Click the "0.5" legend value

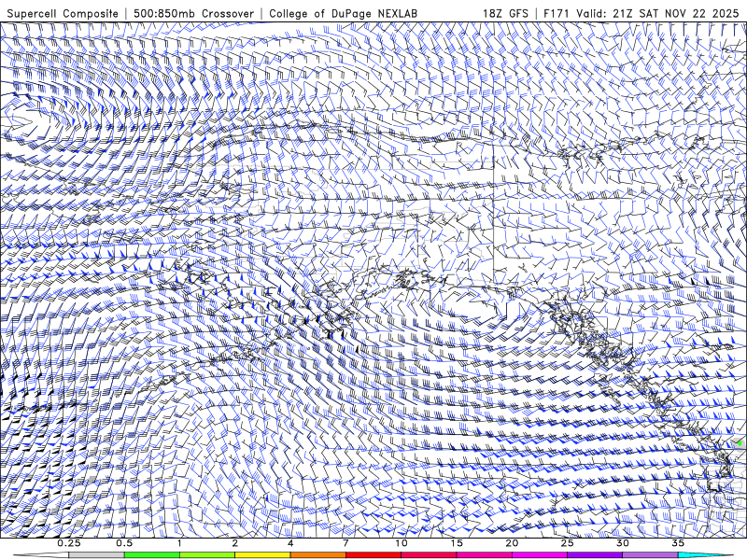coord(124,543)
